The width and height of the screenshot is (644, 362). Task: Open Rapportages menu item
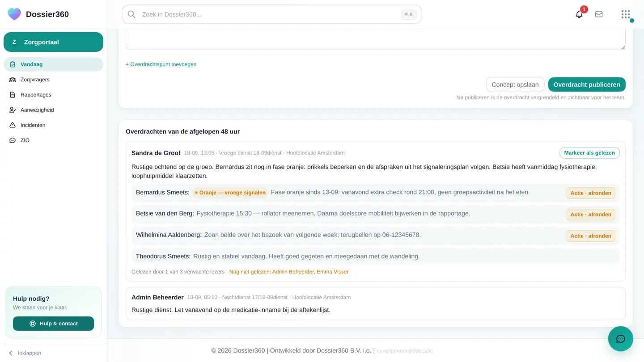[53, 95]
